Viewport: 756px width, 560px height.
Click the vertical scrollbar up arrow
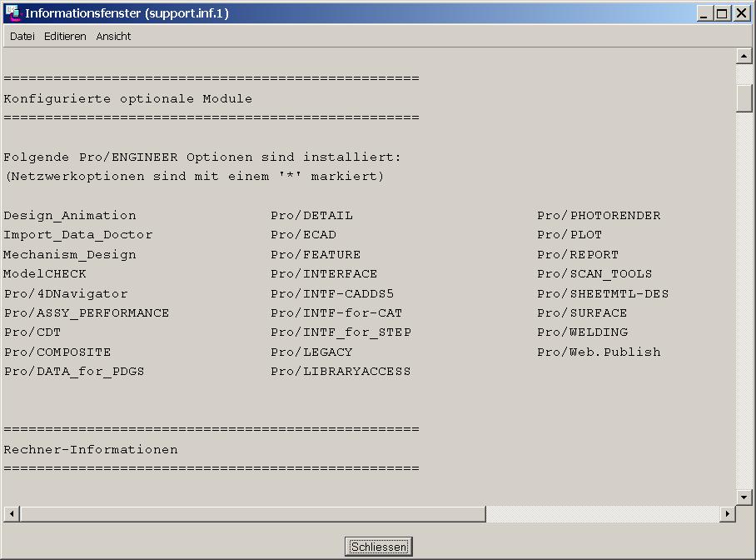[x=744, y=57]
